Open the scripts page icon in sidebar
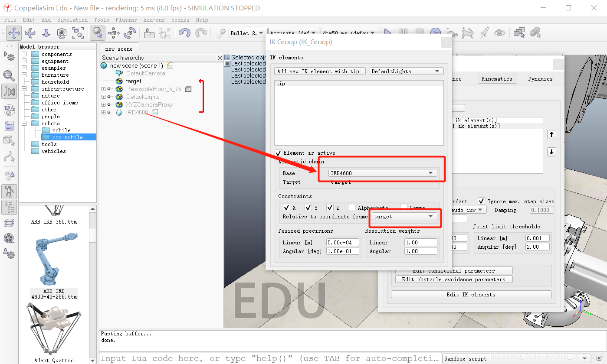Image resolution: width=607 pixels, height=364 pixels. point(9,126)
